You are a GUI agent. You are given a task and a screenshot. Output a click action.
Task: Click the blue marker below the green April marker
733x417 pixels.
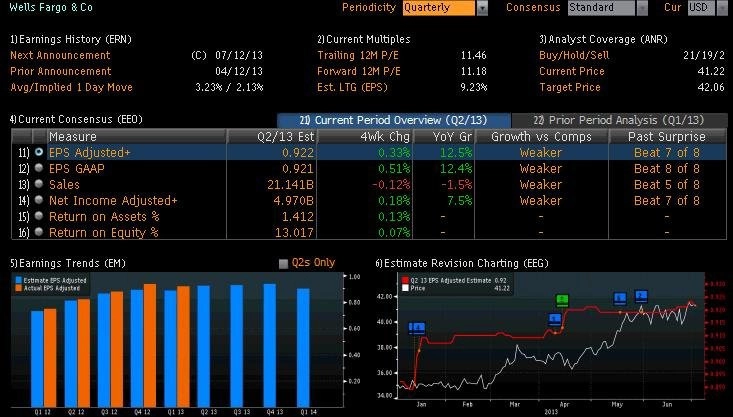tap(556, 319)
